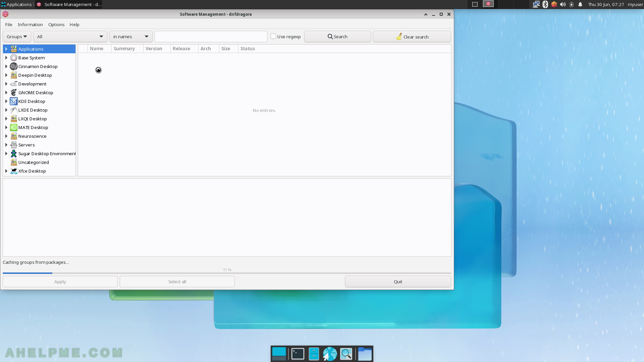This screenshot has width=644, height=362.
Task: Click the Quit button
Action: [x=398, y=282]
